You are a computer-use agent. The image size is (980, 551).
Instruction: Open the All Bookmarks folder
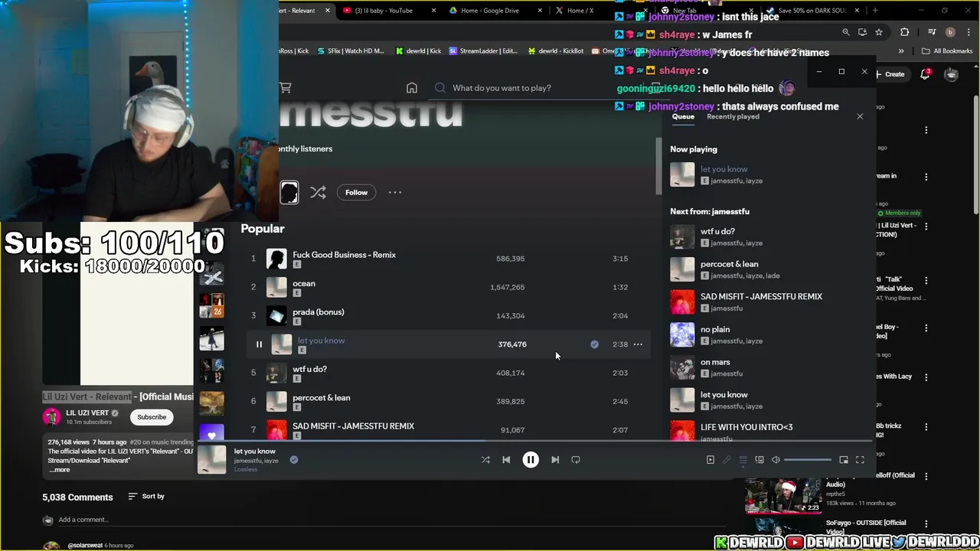pyautogui.click(x=947, y=51)
